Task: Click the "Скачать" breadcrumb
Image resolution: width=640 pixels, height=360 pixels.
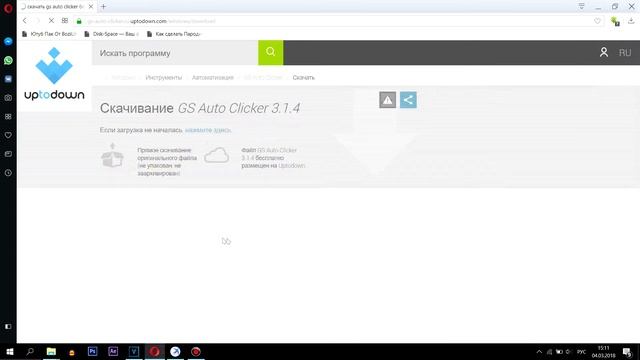Action: pos(304,78)
